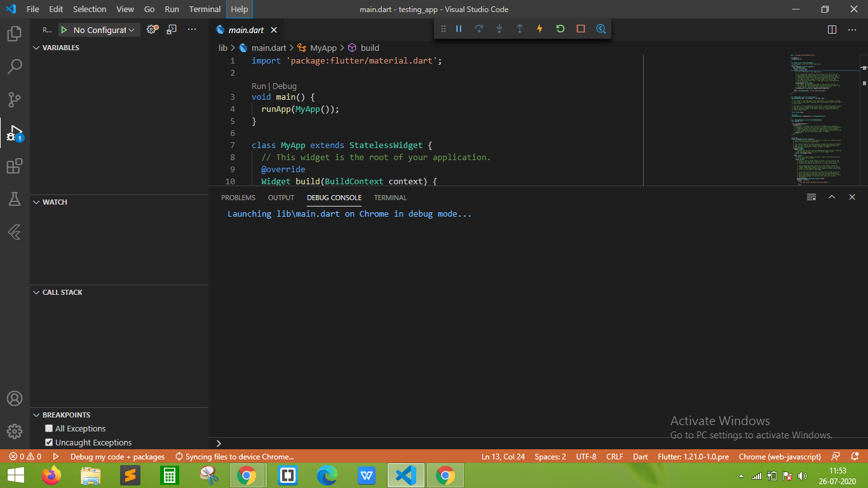Click the Flutter: 1.21.0-1.0.pre version in status bar
This screenshot has height=488, width=868.
(693, 456)
